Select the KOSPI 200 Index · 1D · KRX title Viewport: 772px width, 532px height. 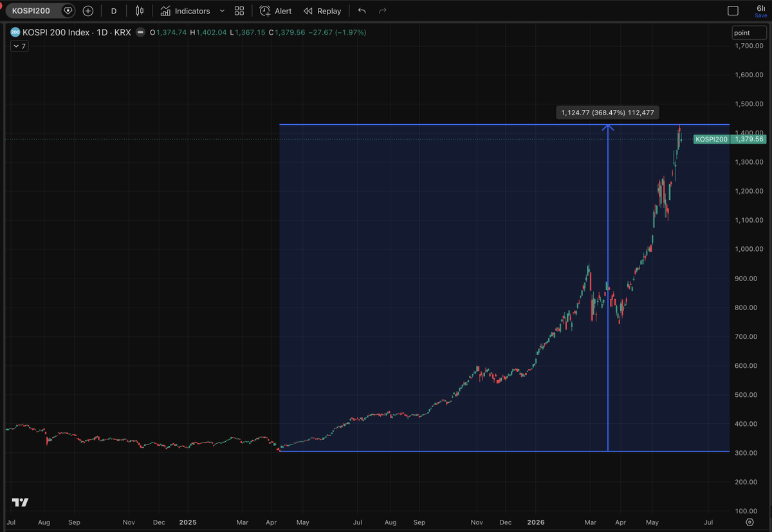pos(77,32)
